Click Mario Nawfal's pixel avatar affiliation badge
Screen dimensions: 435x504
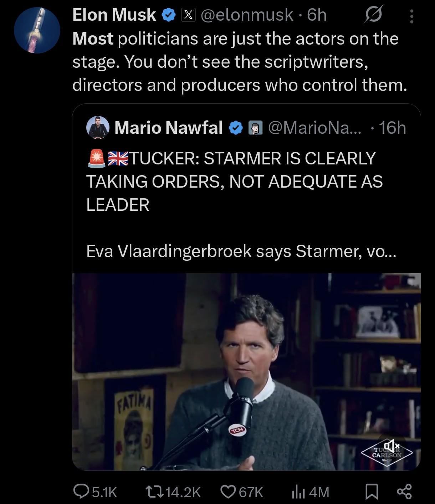(x=255, y=128)
